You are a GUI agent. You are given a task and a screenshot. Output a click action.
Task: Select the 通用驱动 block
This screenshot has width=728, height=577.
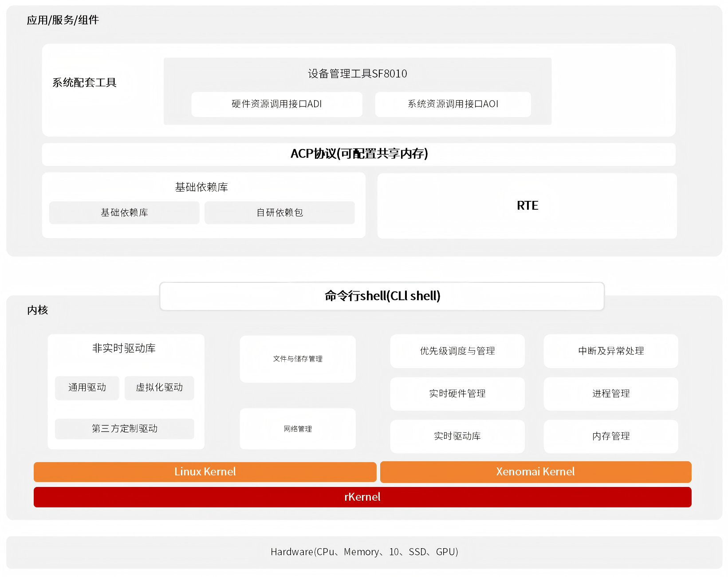coord(87,388)
